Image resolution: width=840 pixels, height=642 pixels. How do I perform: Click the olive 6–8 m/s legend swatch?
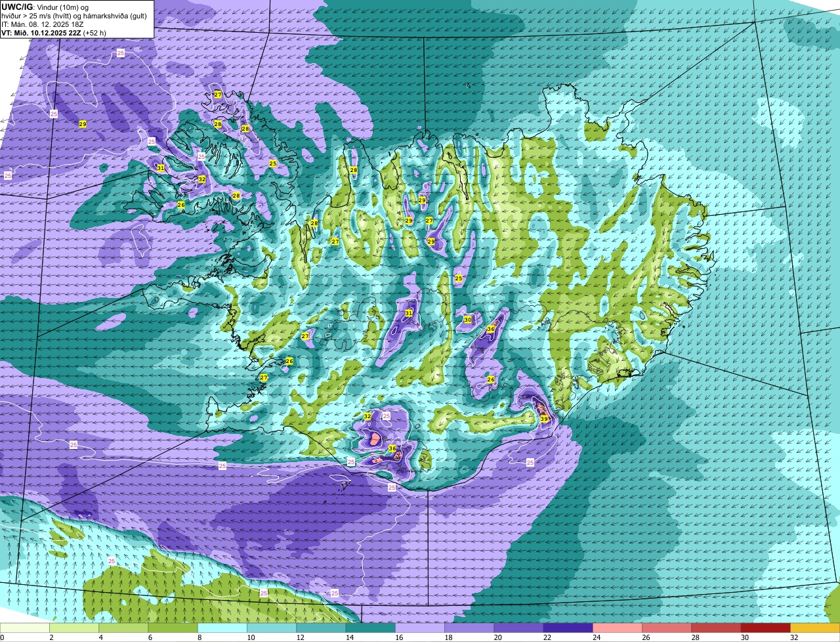click(x=173, y=628)
